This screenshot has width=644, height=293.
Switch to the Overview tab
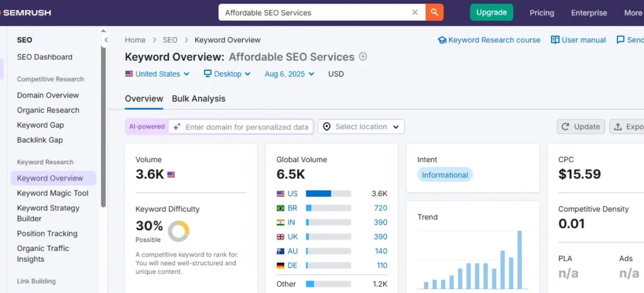[x=144, y=99]
